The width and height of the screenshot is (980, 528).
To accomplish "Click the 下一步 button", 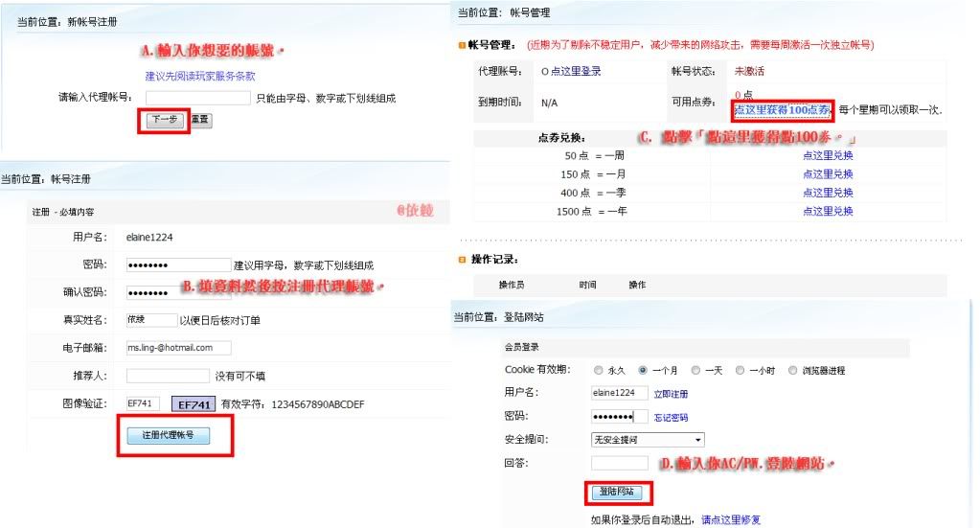I will click(x=165, y=120).
